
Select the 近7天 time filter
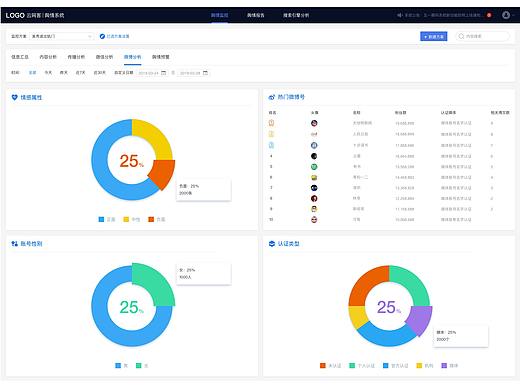[x=80, y=73]
